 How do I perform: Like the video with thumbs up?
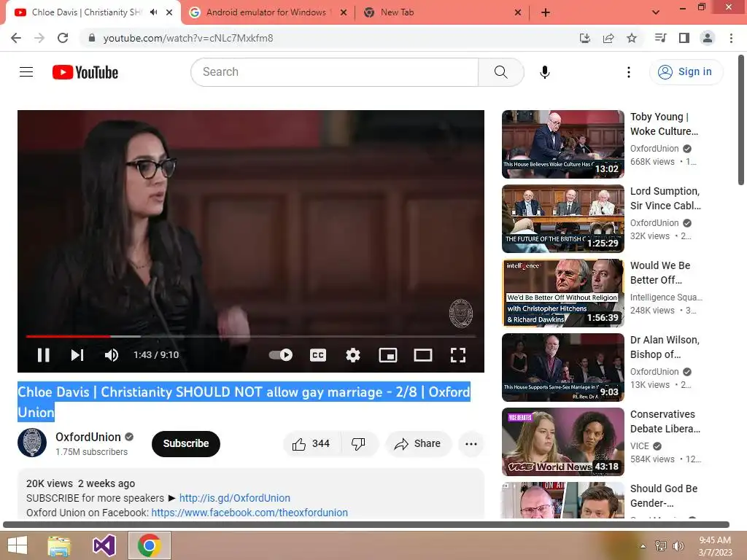[x=311, y=444]
